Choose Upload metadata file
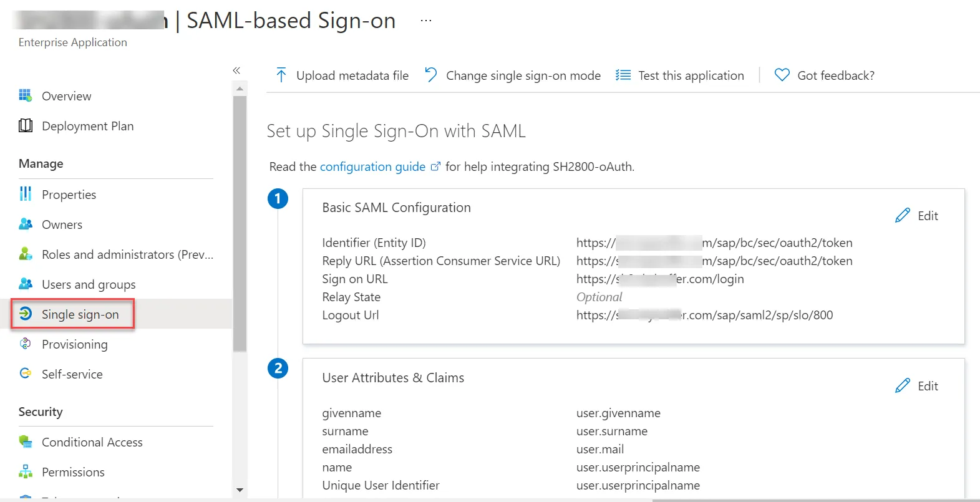Image resolution: width=980 pixels, height=502 pixels. pos(342,75)
